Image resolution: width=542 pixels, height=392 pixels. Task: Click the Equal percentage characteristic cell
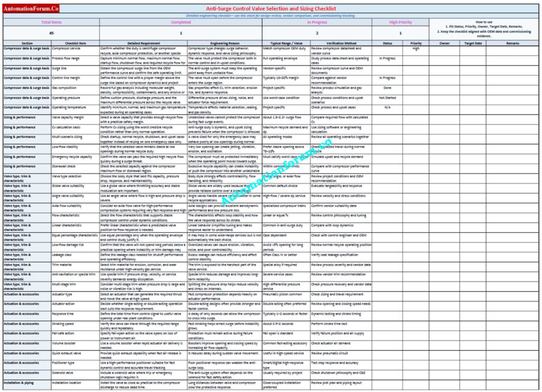point(75,238)
